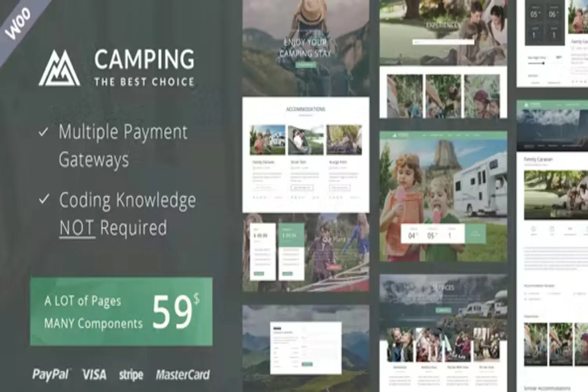Viewport: 588px width, 392px height.
Task: Toggle the checkmark beside Multiple Payment Gateways
Action: click(x=44, y=132)
